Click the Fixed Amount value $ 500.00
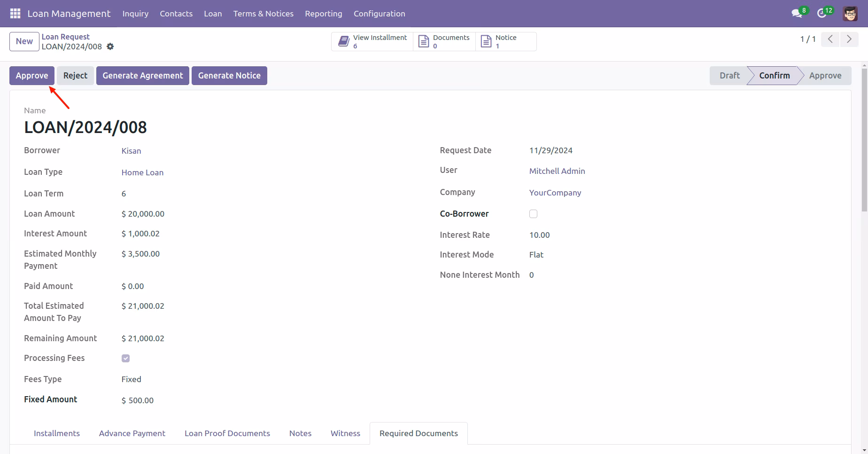 tap(138, 400)
